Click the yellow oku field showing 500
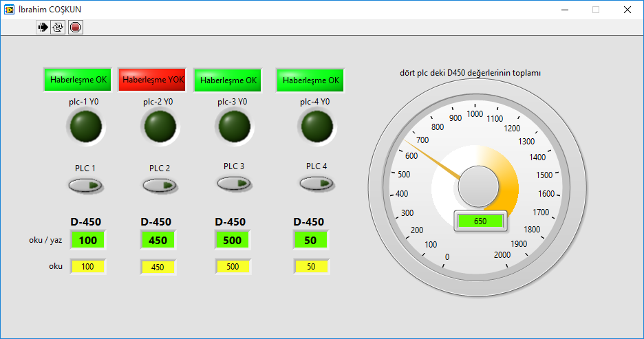The width and height of the screenshot is (644, 339). (x=233, y=266)
